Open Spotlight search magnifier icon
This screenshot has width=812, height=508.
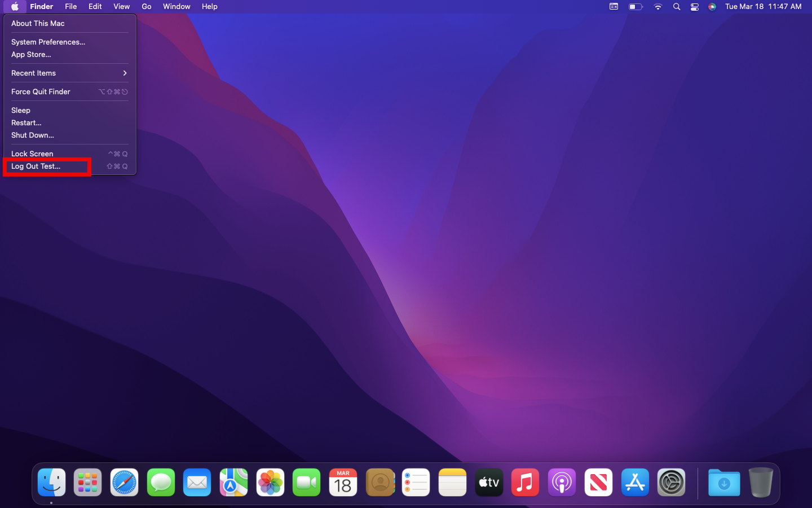[x=677, y=7]
